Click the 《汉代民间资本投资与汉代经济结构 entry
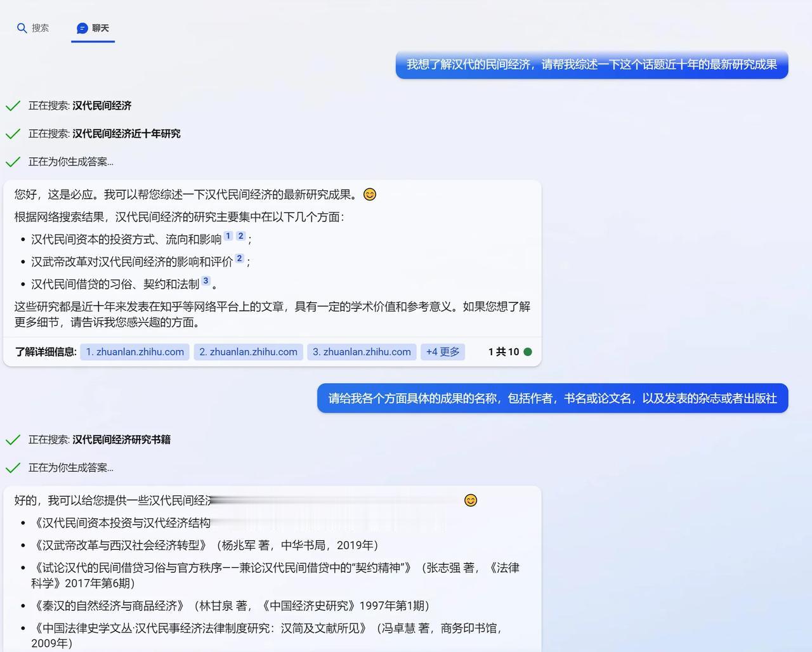812x652 pixels. coord(121,523)
